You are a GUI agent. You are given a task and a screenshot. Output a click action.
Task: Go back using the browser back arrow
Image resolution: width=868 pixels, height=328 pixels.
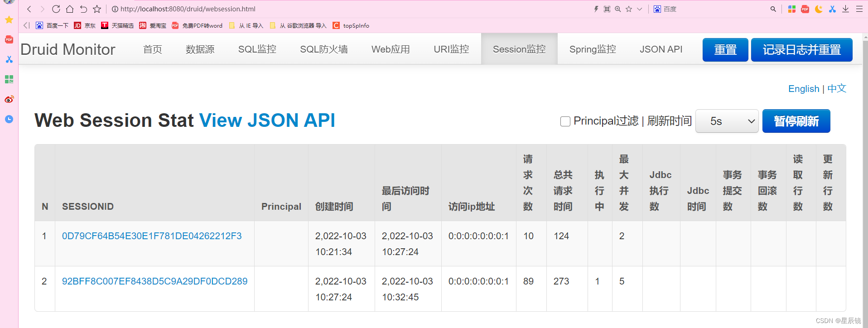tap(29, 9)
